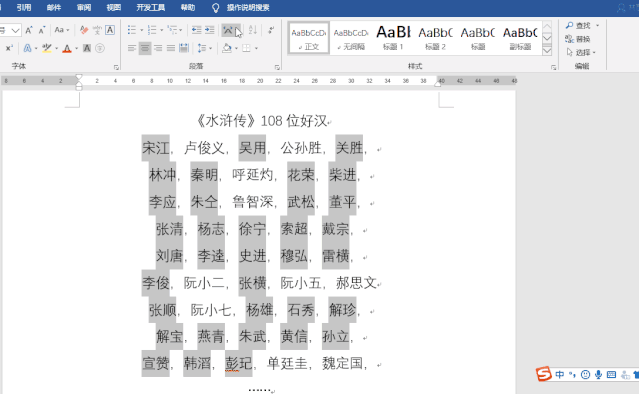Click the numbered list icon

pos(152,30)
